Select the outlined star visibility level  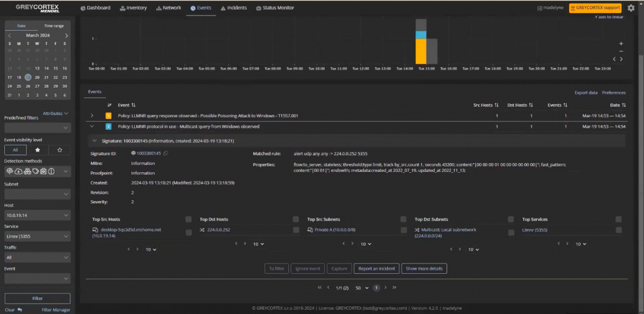pos(60,150)
